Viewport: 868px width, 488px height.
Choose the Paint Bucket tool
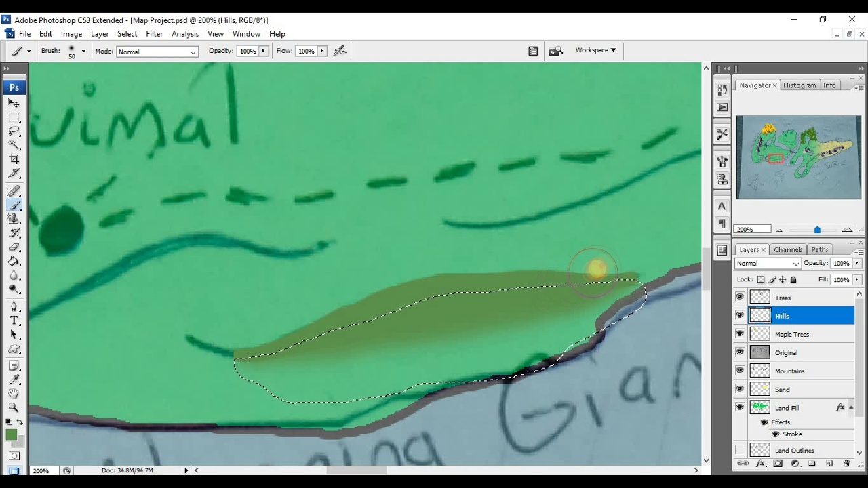pyautogui.click(x=14, y=261)
